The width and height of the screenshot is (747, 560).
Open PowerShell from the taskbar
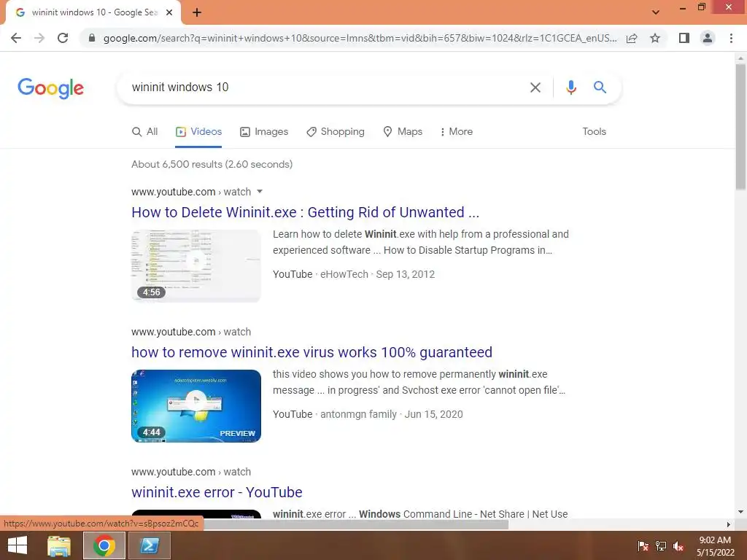coord(149,545)
